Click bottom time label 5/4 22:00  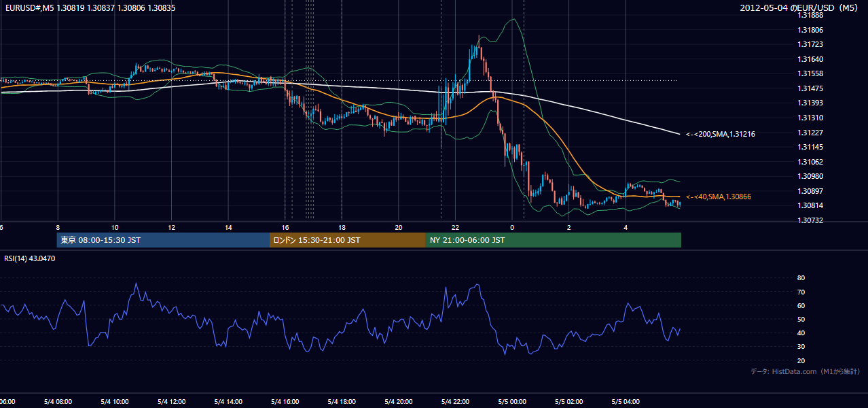tap(455, 402)
